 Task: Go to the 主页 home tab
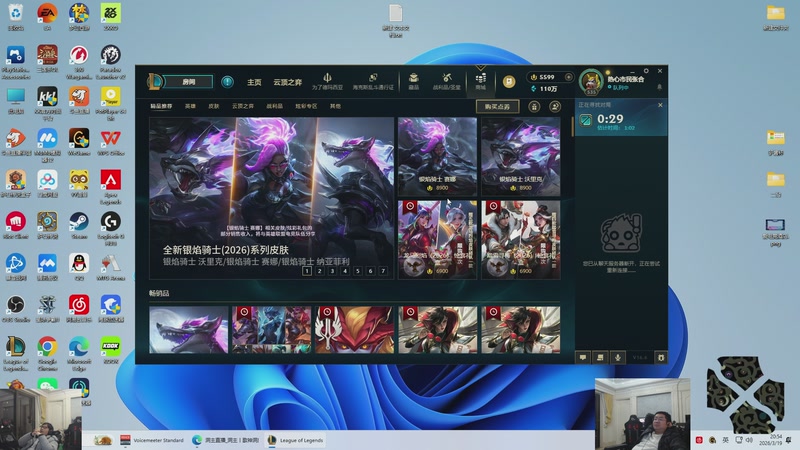tap(254, 82)
